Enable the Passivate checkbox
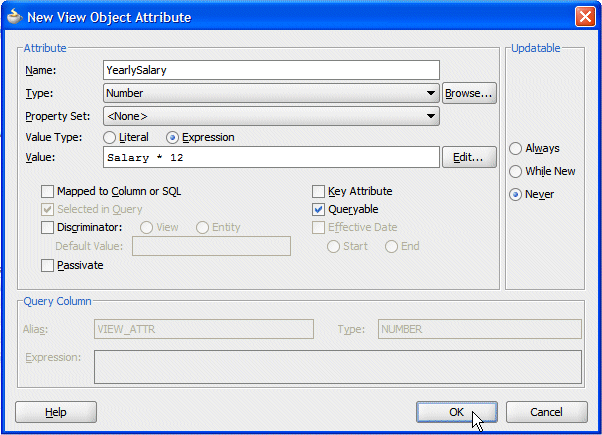602x435 pixels. point(47,265)
